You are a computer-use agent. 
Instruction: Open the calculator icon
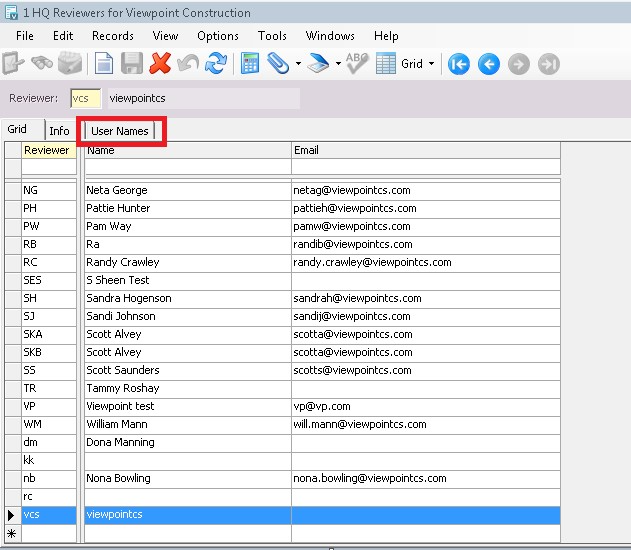pos(250,64)
